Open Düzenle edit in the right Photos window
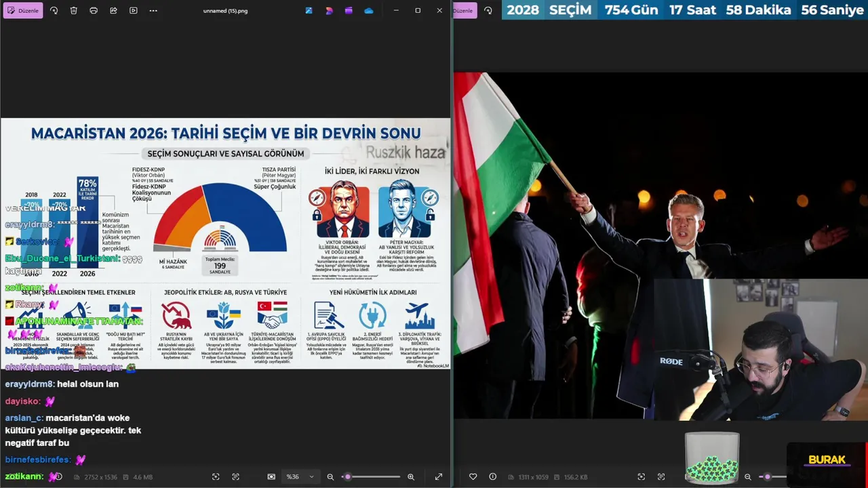868x488 pixels. coord(464,10)
